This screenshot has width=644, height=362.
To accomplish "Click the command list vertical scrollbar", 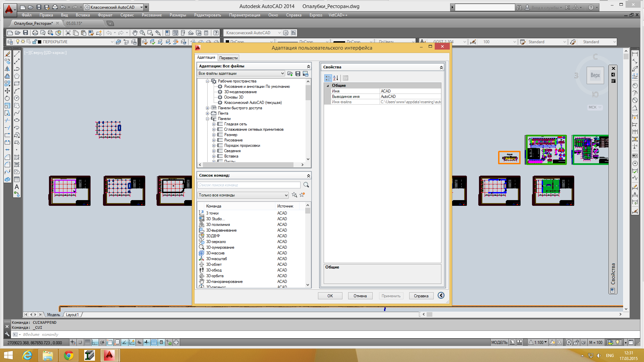I will click(308, 245).
